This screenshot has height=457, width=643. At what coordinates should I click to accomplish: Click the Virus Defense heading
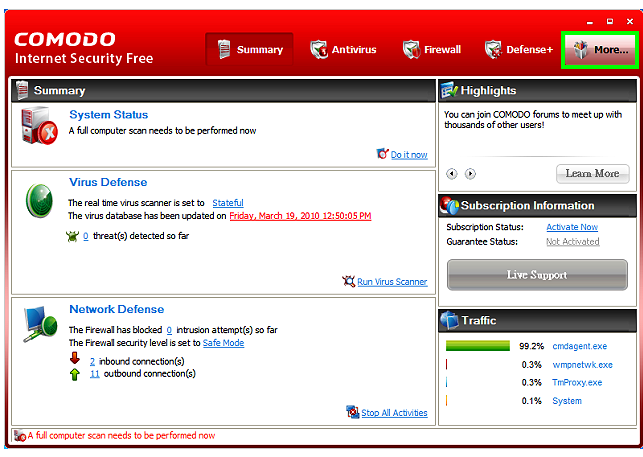[108, 182]
